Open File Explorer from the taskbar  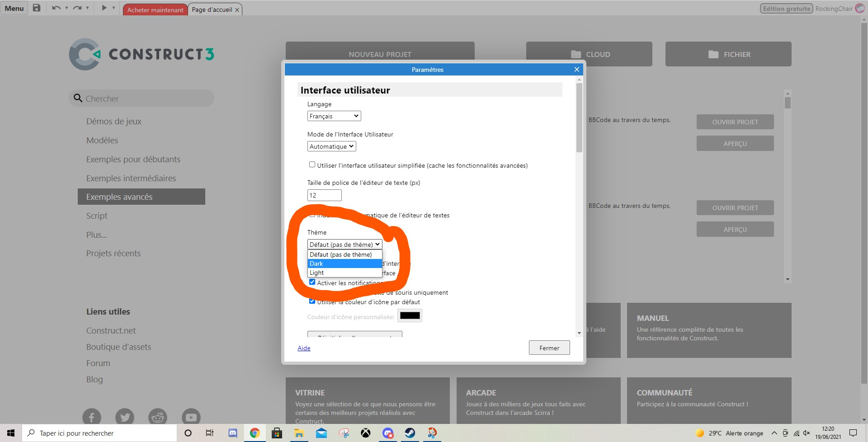tap(299, 433)
